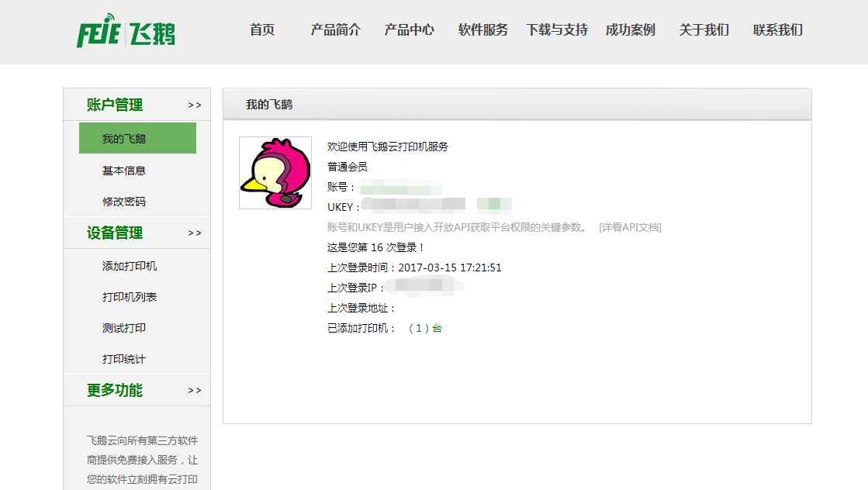Click the 普通会员 membership text
This screenshot has width=868, height=490.
coord(347,167)
